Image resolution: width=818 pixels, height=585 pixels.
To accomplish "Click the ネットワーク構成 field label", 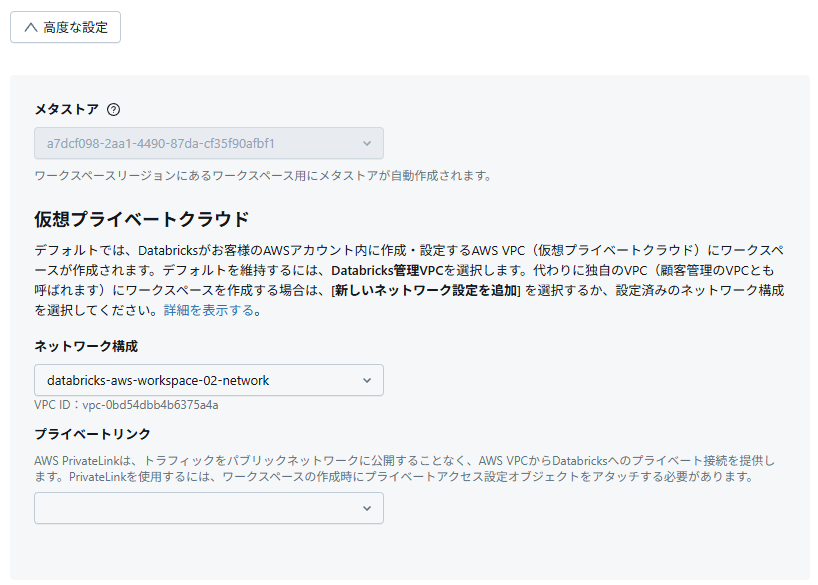I will pos(86,346).
